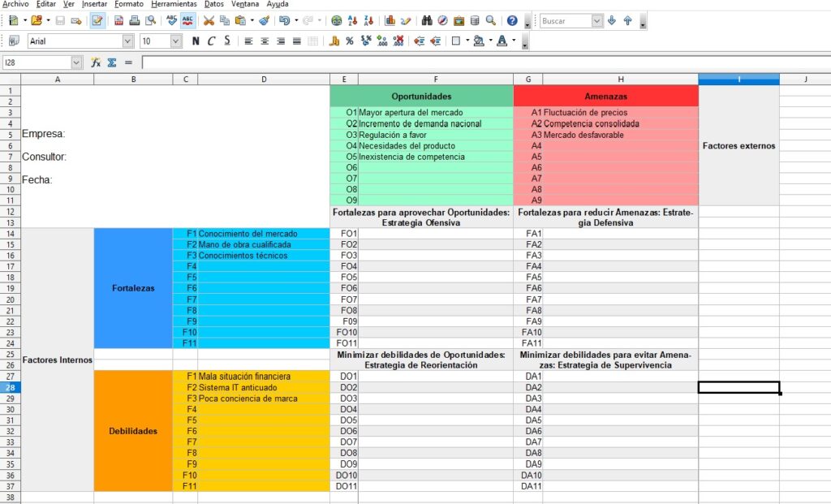Copy the selection to clipboard
831x504 pixels.
[225, 20]
